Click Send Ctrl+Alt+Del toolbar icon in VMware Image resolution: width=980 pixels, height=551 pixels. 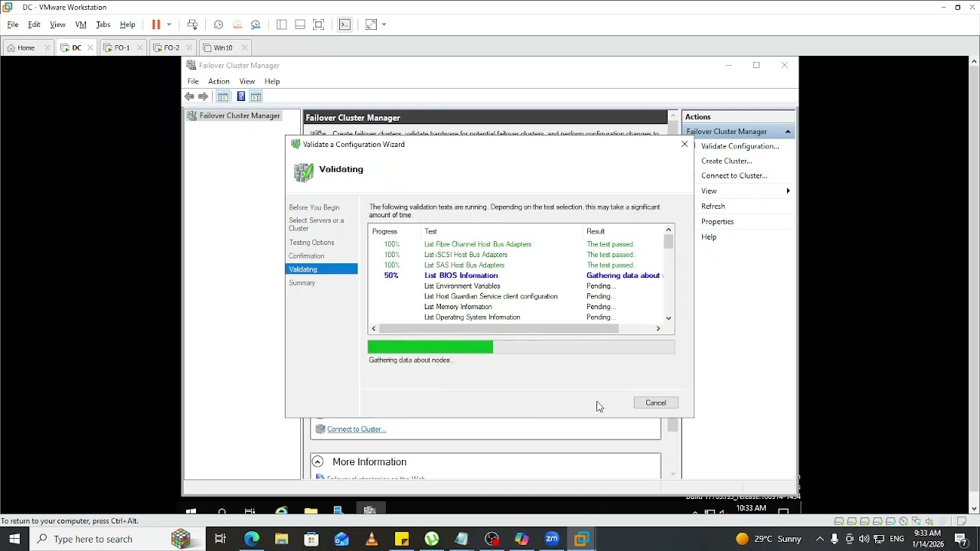coord(192,24)
